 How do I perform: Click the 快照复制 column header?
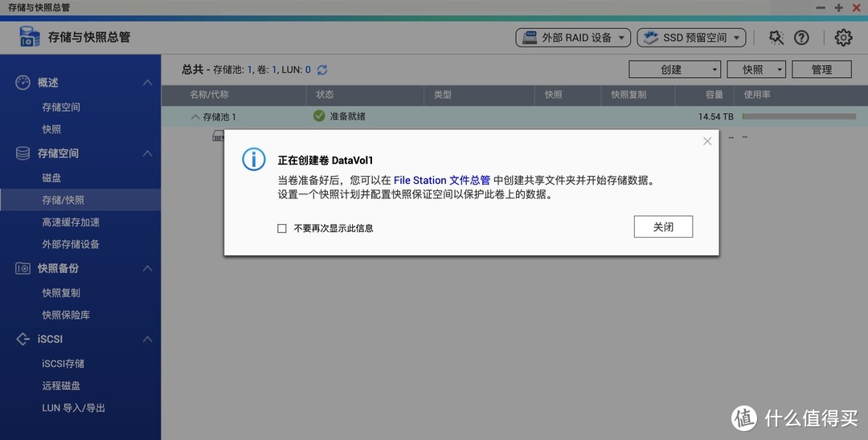pyautogui.click(x=628, y=95)
